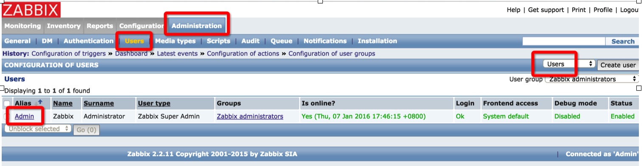Select the Installation submenu item
The height and width of the screenshot is (166, 644).
[x=377, y=41]
